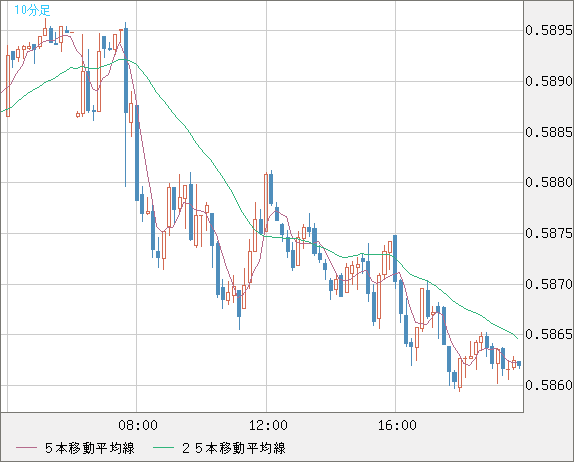Click the green 25-bar average legend line

click(x=163, y=448)
